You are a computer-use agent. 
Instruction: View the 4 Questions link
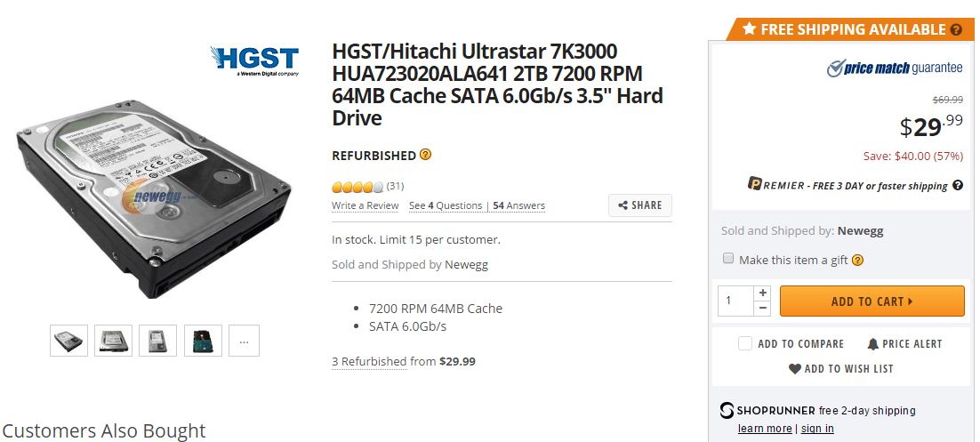pos(446,205)
